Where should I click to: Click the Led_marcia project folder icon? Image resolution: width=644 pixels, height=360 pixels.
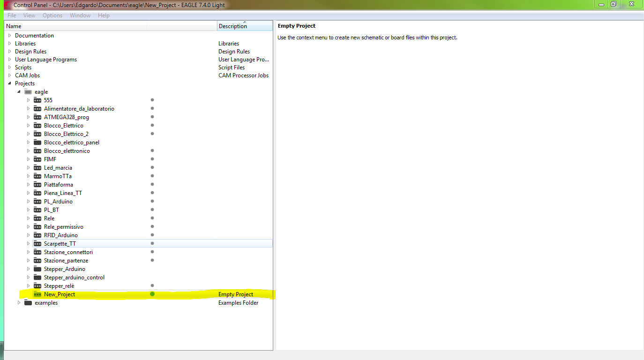pos(37,168)
